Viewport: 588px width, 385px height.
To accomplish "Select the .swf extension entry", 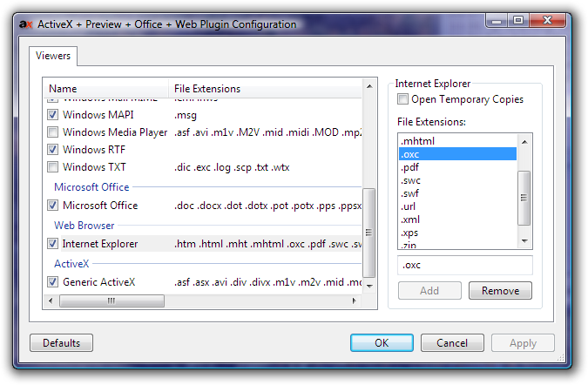I will tap(409, 192).
